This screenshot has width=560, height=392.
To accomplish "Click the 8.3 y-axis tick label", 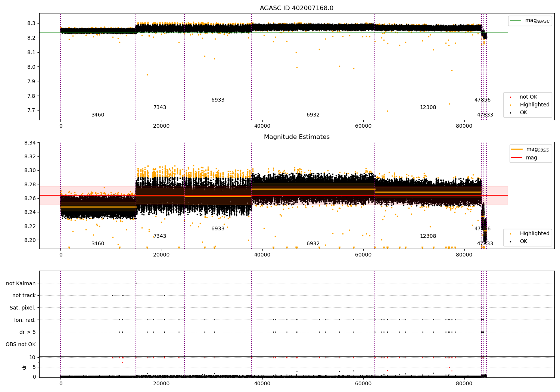I will coord(31,23).
